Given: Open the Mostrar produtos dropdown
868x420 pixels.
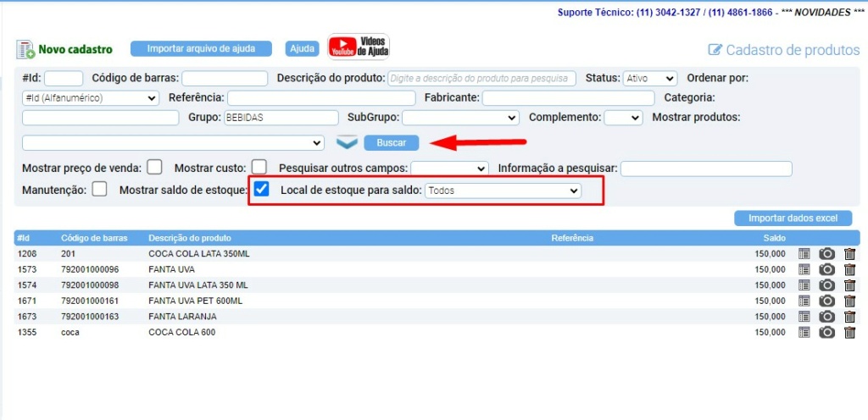Looking at the screenshot, I should point(173,142).
